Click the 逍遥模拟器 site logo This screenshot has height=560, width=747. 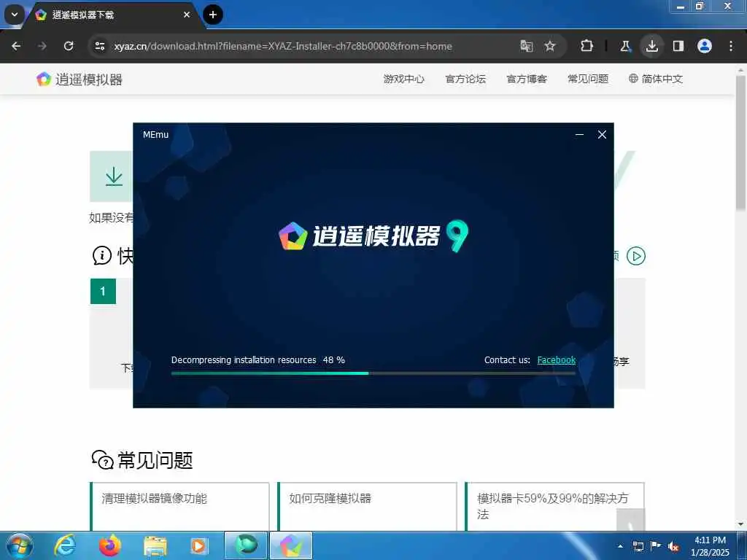point(80,79)
